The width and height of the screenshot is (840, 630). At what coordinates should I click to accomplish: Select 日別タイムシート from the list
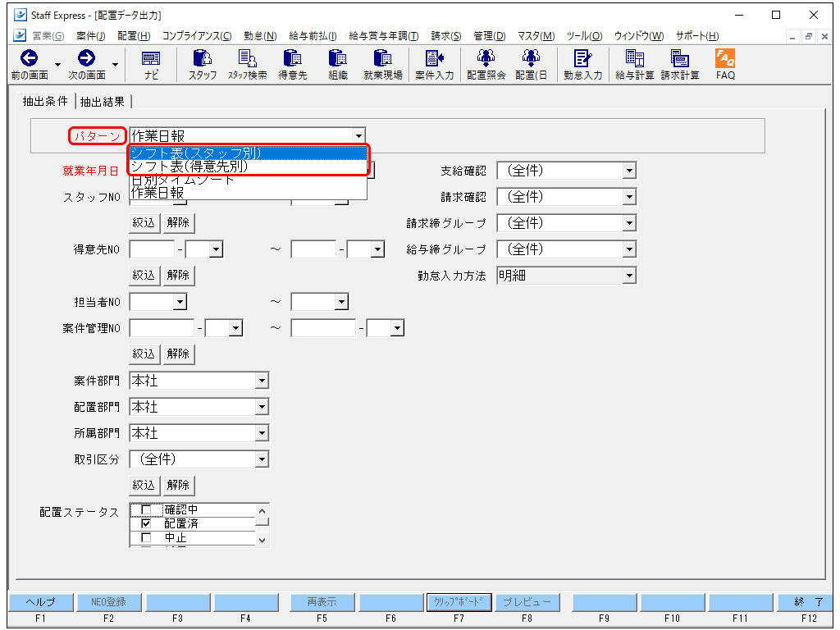248,179
